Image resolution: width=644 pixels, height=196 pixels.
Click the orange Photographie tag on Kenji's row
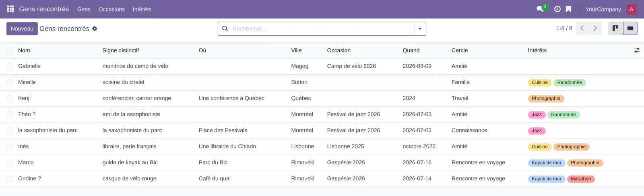[546, 98]
